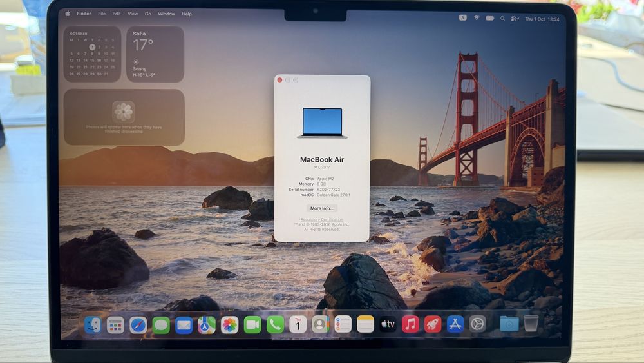This screenshot has height=363, width=644.
Task: Open Trash in the Dock
Action: (531, 324)
